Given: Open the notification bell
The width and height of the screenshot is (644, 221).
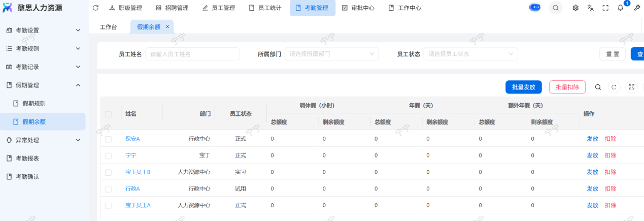Looking at the screenshot, I should coord(620,8).
